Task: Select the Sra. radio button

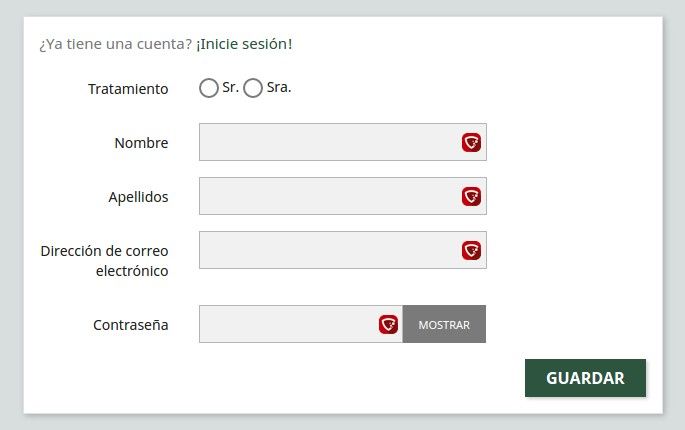Action: pyautogui.click(x=253, y=88)
